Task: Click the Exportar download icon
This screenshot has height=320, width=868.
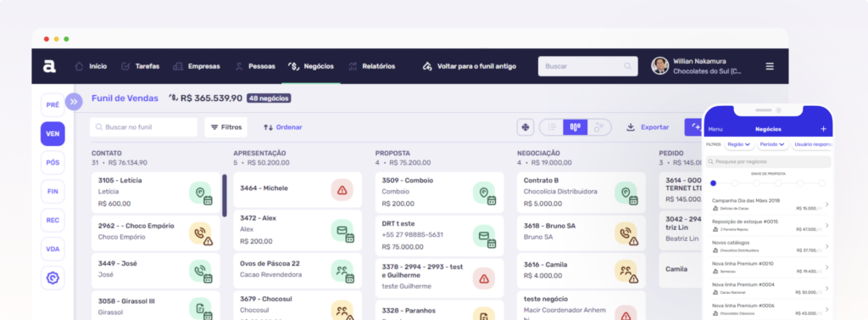Action: coord(631,127)
